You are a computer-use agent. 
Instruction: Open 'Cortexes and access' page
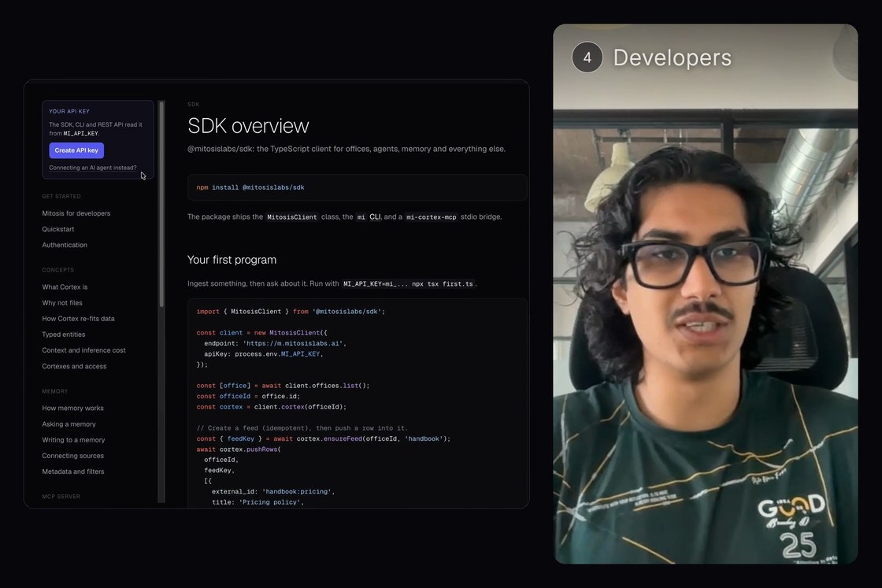[74, 366]
